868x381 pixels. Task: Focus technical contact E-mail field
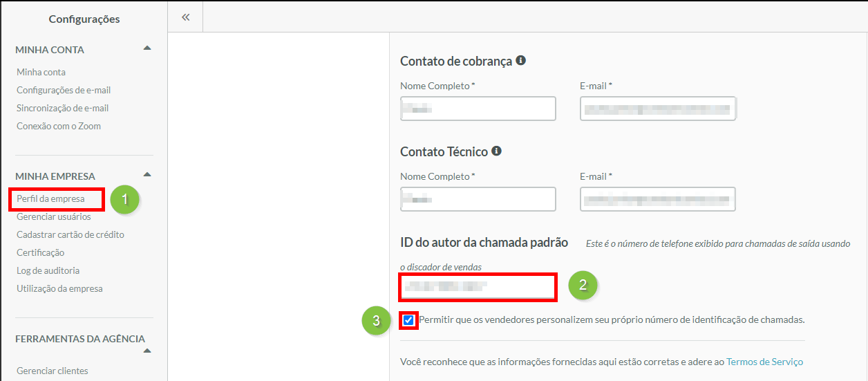658,199
